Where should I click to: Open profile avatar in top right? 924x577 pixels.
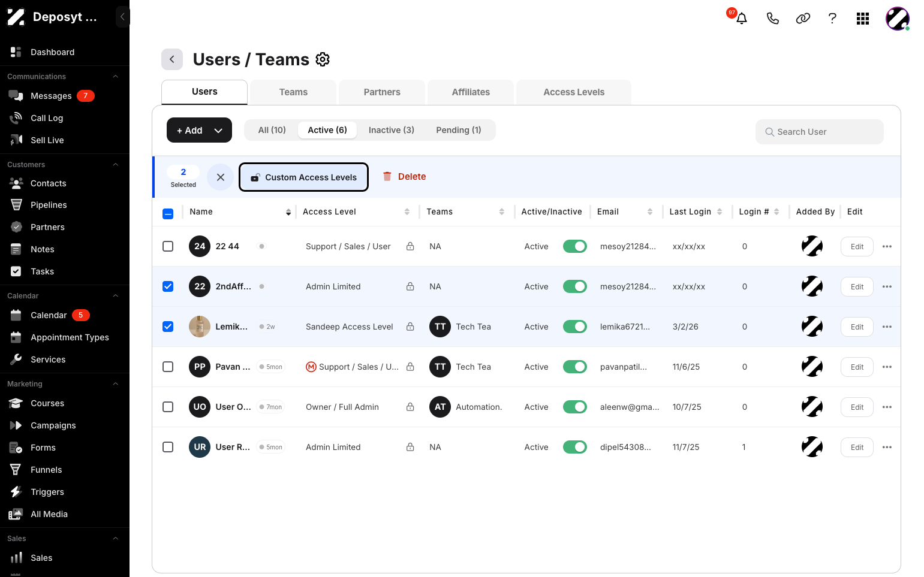click(x=898, y=19)
